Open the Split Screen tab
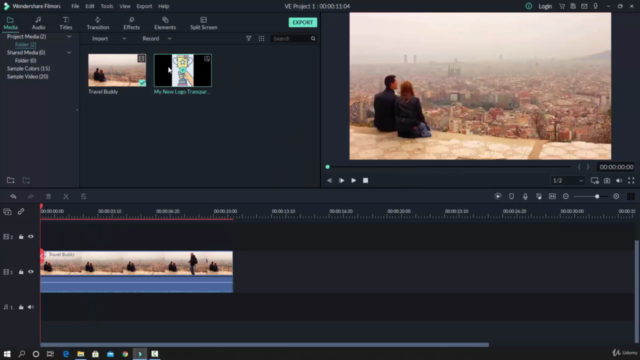 tap(204, 23)
